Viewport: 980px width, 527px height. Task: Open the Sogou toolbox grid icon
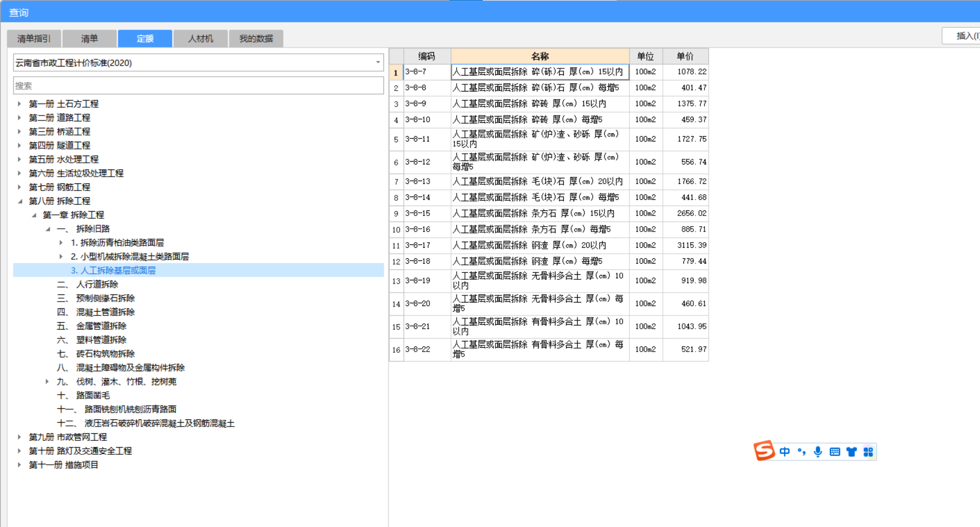click(x=868, y=452)
